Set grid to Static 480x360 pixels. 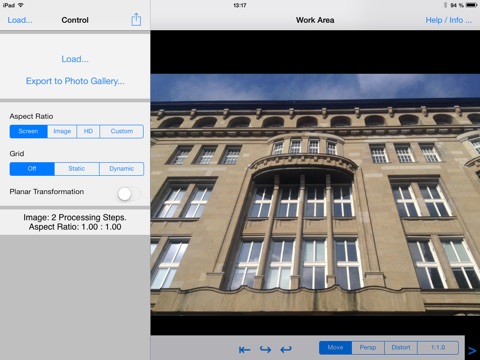click(x=77, y=169)
